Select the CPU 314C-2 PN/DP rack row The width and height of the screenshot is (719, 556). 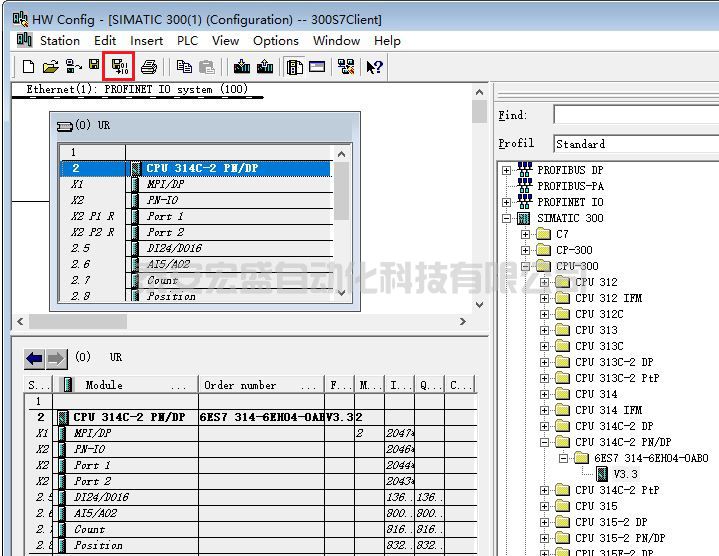click(x=230, y=168)
